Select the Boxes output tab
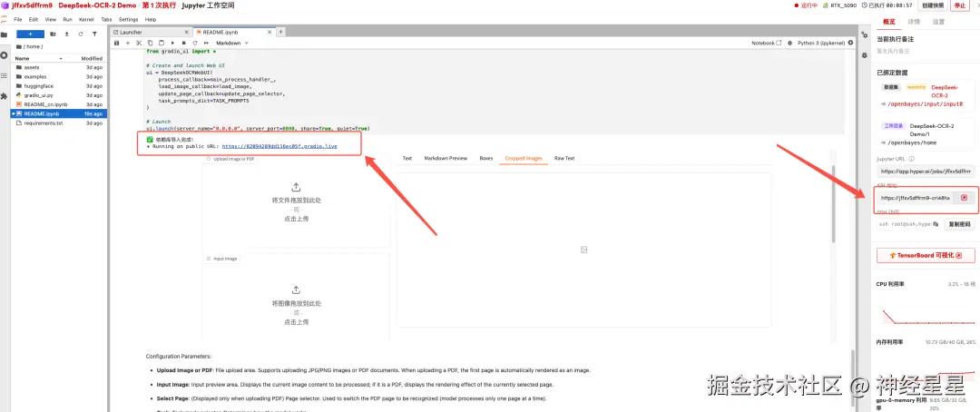This screenshot has width=980, height=412. pos(486,158)
